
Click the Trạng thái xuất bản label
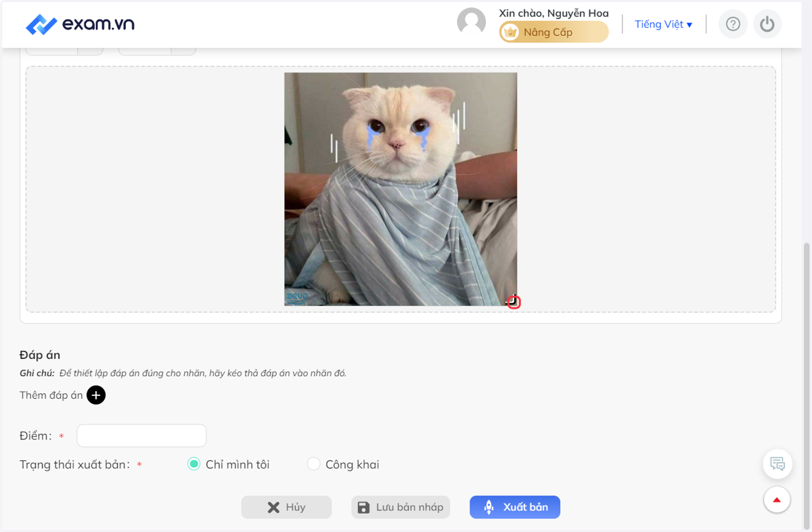[x=74, y=465]
